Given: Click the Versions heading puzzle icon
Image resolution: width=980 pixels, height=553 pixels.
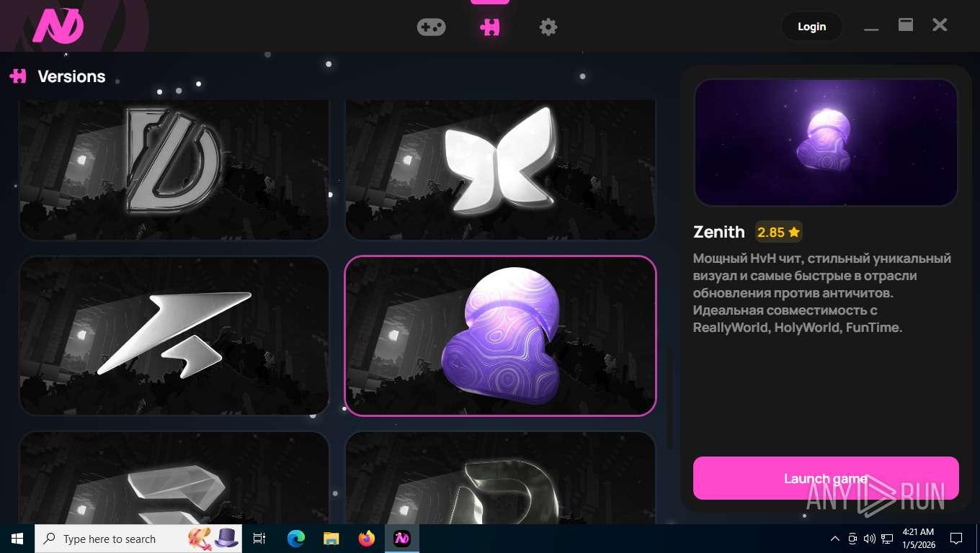Looking at the screenshot, I should 18,76.
